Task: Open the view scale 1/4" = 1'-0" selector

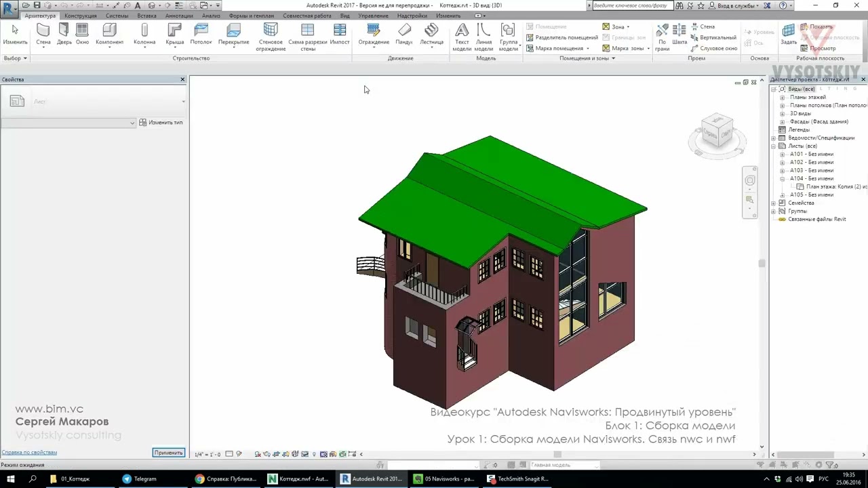Action: point(207,454)
